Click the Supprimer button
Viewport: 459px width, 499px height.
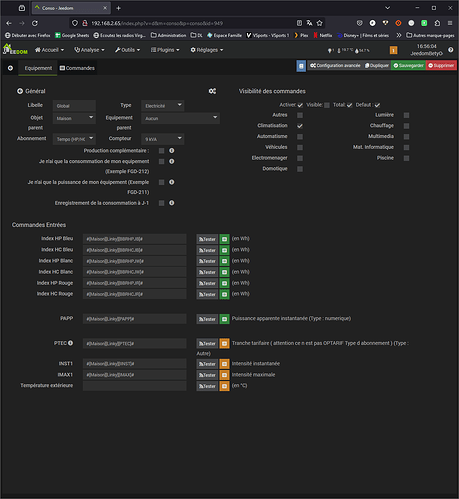point(441,66)
